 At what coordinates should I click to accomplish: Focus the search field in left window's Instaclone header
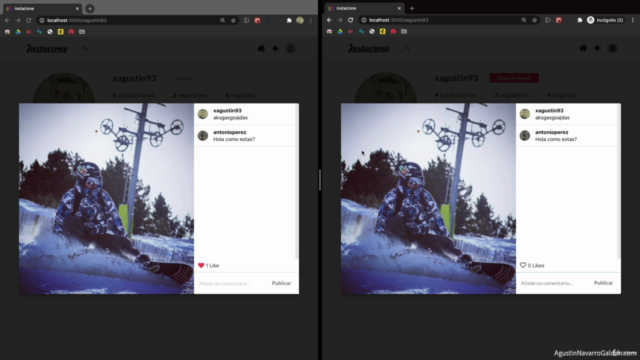point(159,49)
